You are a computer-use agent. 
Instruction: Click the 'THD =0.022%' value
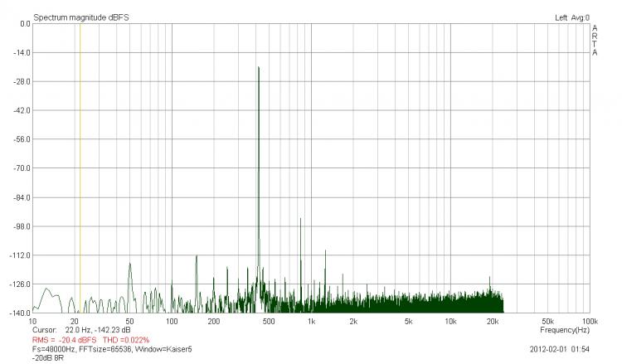tap(126, 340)
